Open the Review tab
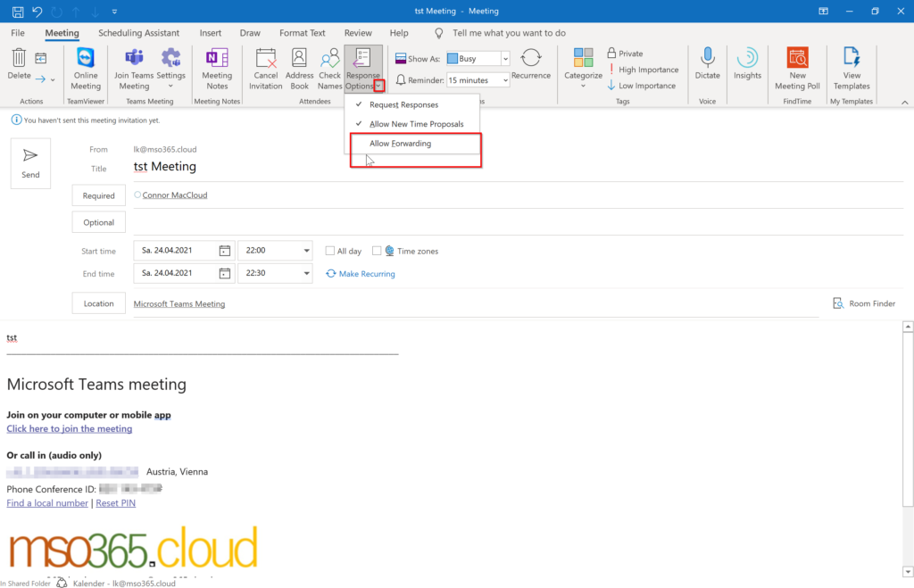The width and height of the screenshot is (914, 588). (x=358, y=33)
